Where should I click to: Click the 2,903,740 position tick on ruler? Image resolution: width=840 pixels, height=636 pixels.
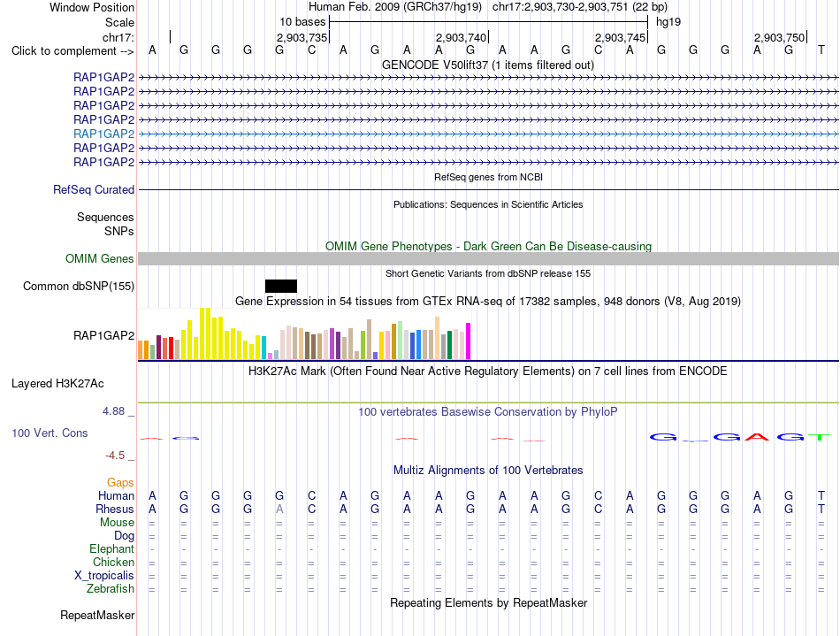(489, 37)
